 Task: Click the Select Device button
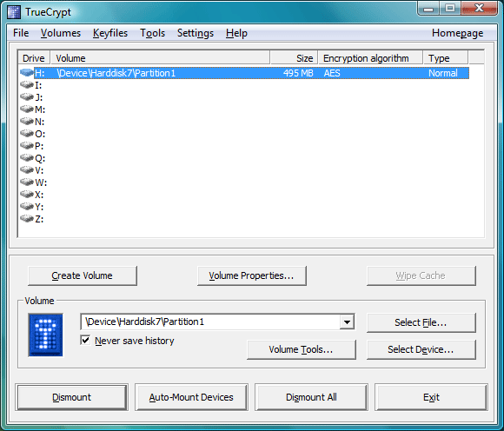[x=421, y=349]
